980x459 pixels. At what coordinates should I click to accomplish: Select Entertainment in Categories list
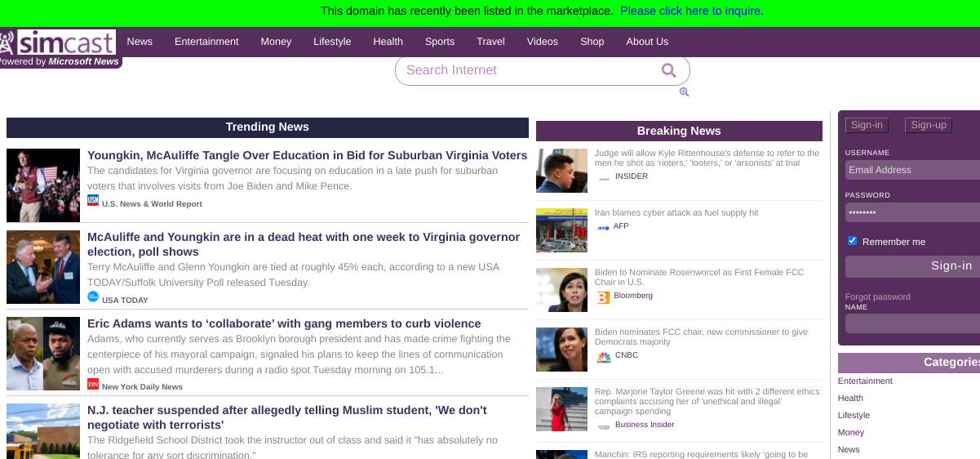tap(865, 381)
